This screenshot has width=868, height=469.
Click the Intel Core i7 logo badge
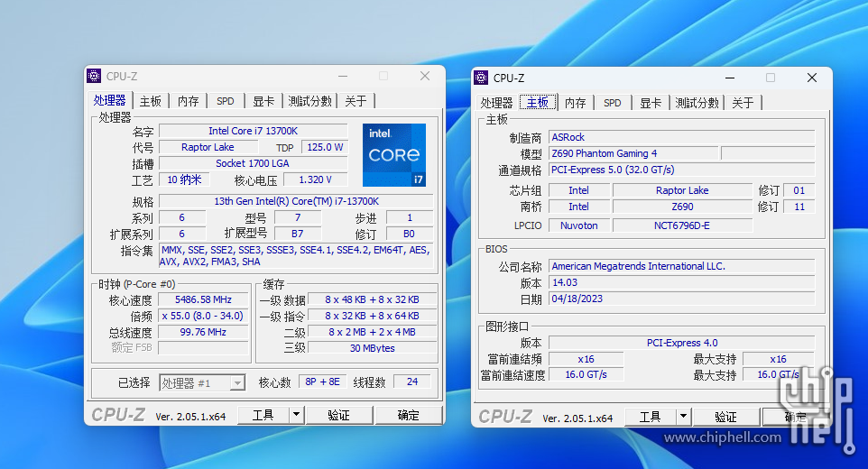[x=394, y=155]
